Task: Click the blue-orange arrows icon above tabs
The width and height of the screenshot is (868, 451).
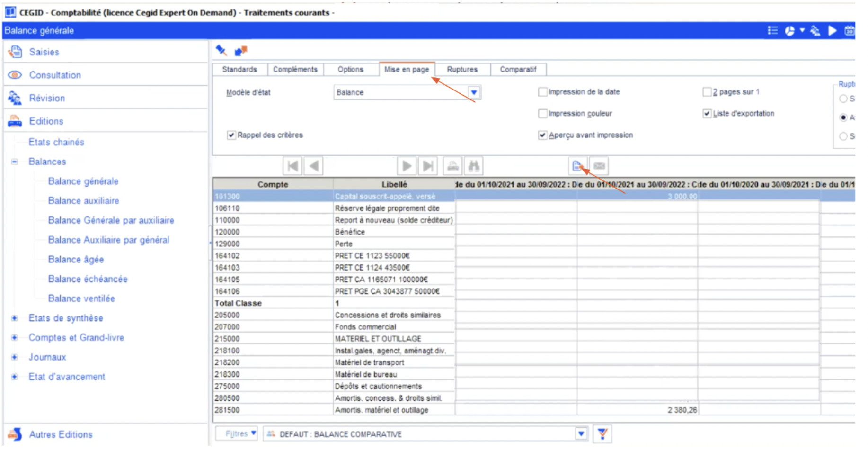Action: coord(241,50)
